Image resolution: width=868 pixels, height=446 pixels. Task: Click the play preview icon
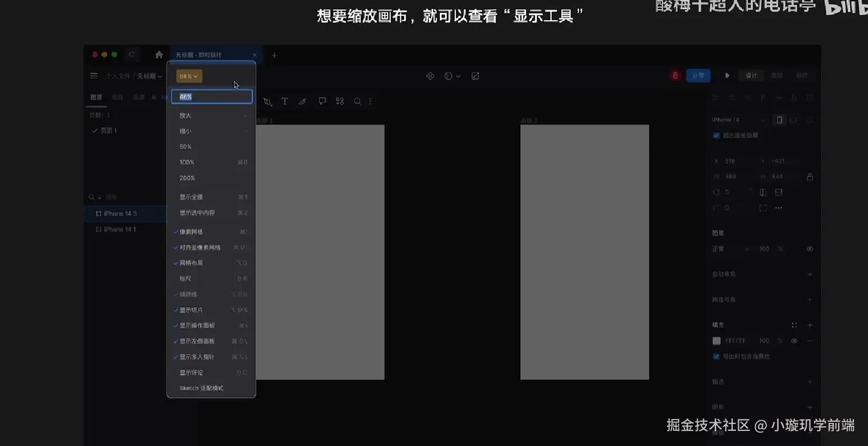[x=728, y=75]
